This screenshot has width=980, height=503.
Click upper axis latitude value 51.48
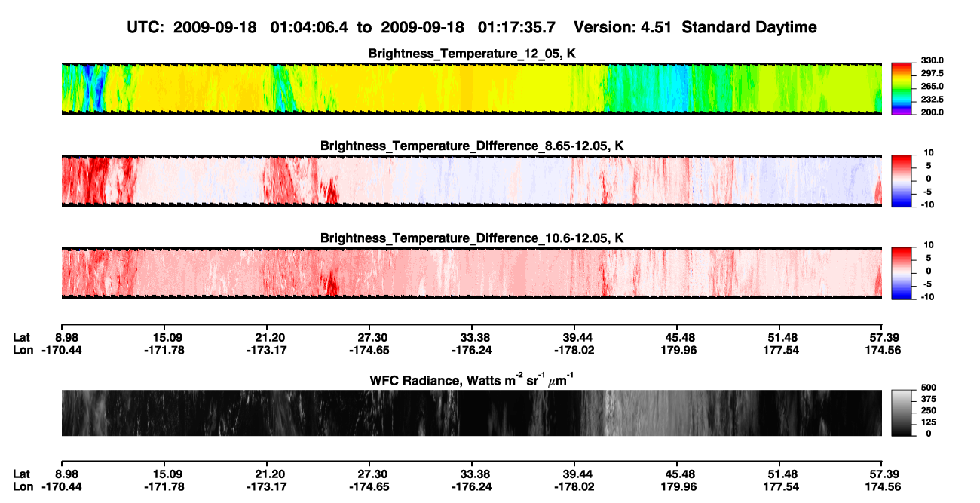coord(782,337)
